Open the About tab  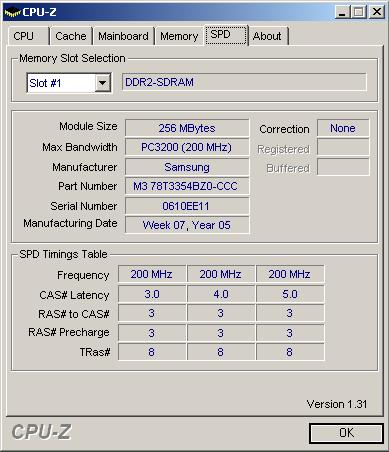(x=268, y=36)
